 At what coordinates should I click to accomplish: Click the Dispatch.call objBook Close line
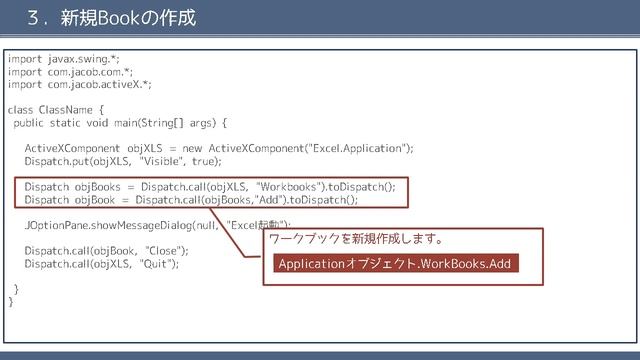point(106,251)
